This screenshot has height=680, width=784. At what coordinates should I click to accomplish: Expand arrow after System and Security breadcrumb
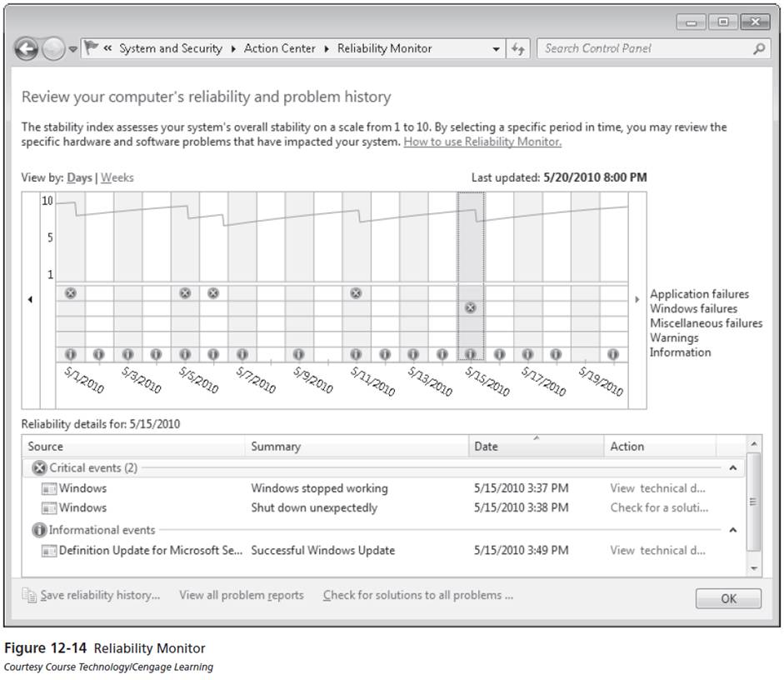click(233, 49)
